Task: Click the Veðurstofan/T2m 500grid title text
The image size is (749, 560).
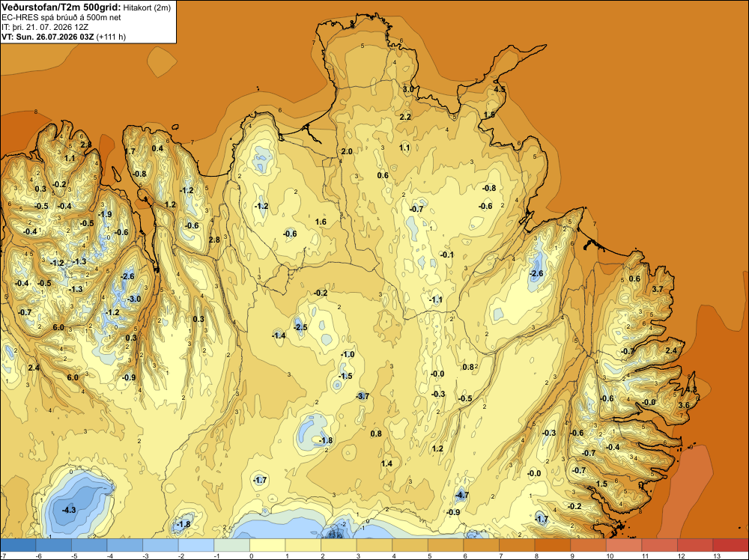Action: point(61,7)
